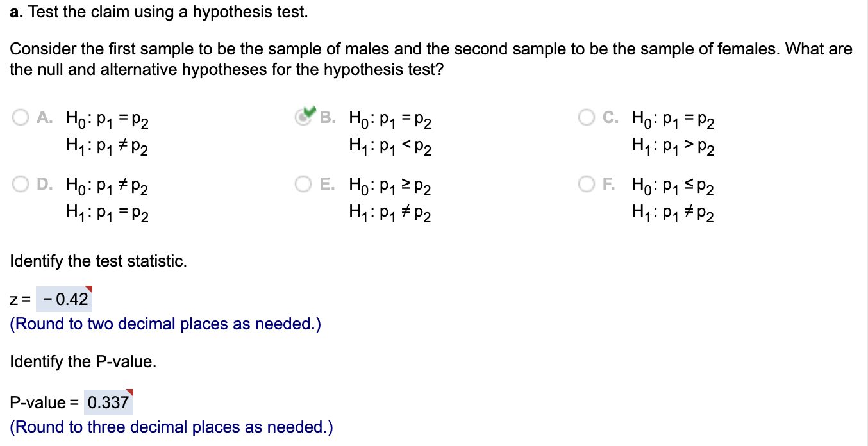
Task: Select radio button for answer option E
Action: point(303,184)
